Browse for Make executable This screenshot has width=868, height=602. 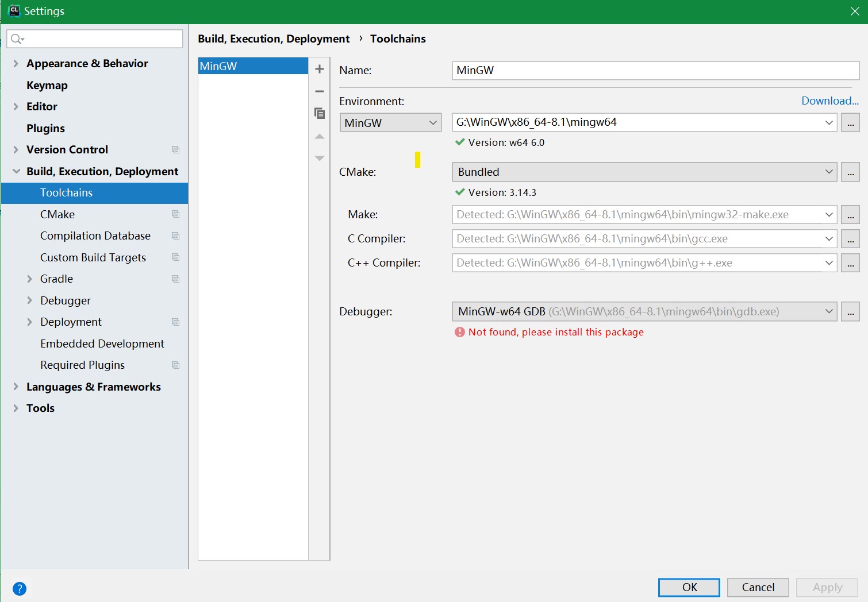click(851, 215)
